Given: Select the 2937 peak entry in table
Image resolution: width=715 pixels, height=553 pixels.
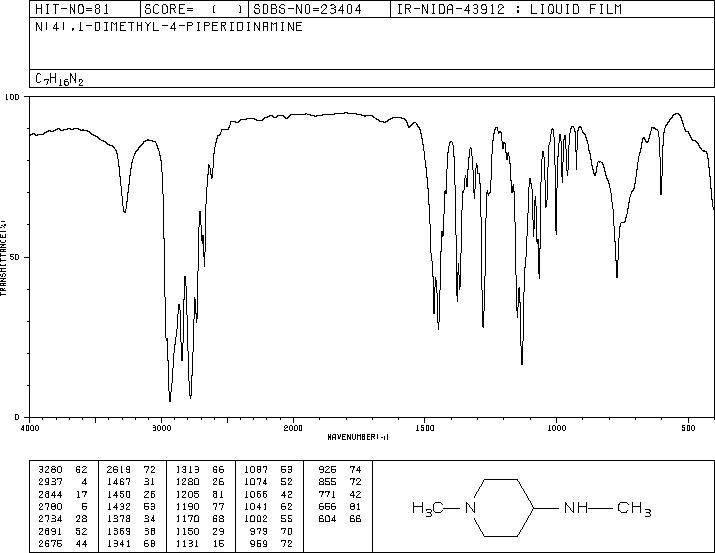Looking at the screenshot, I should point(62,482).
